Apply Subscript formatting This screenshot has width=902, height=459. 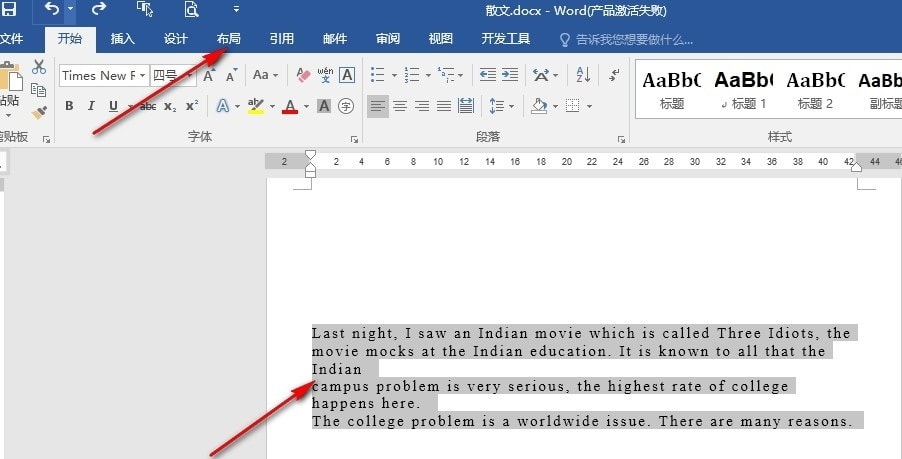tap(170, 106)
